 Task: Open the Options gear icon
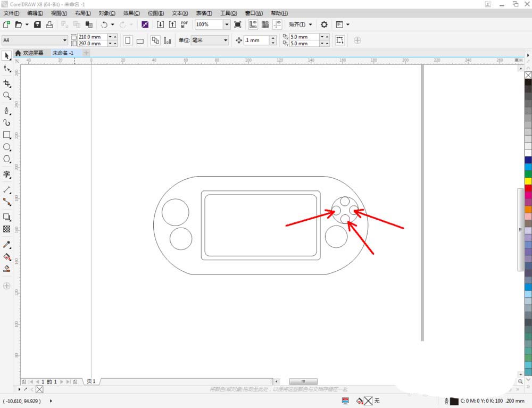coord(324,24)
